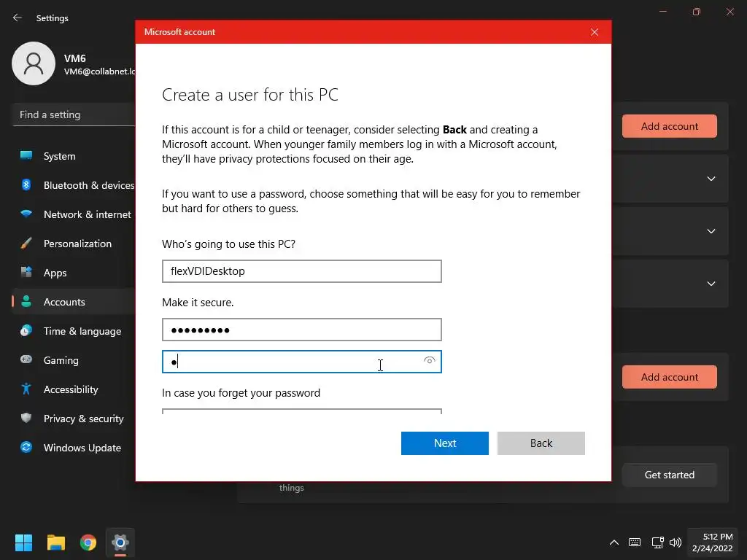Viewport: 747px width, 560px height.
Task: Click the Windows Update refresh icon
Action: tap(26, 447)
